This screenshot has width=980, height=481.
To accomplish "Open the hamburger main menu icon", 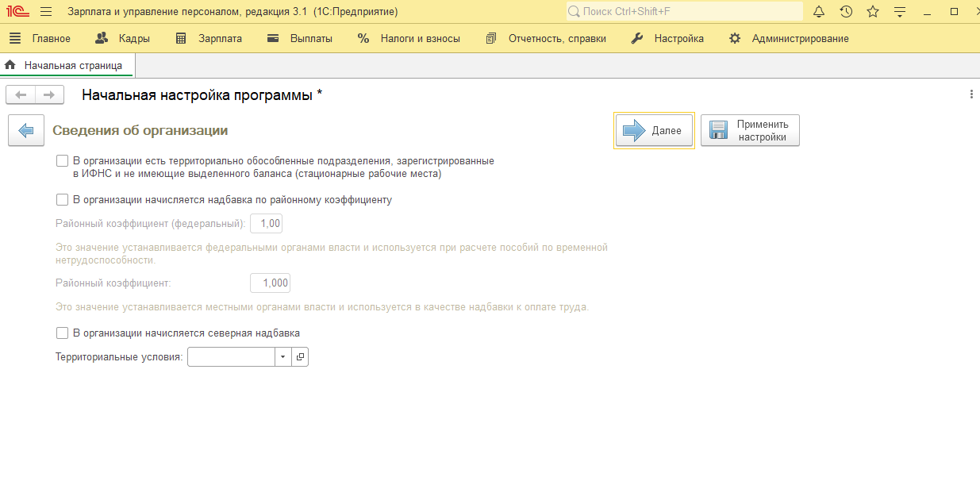I will pos(45,12).
